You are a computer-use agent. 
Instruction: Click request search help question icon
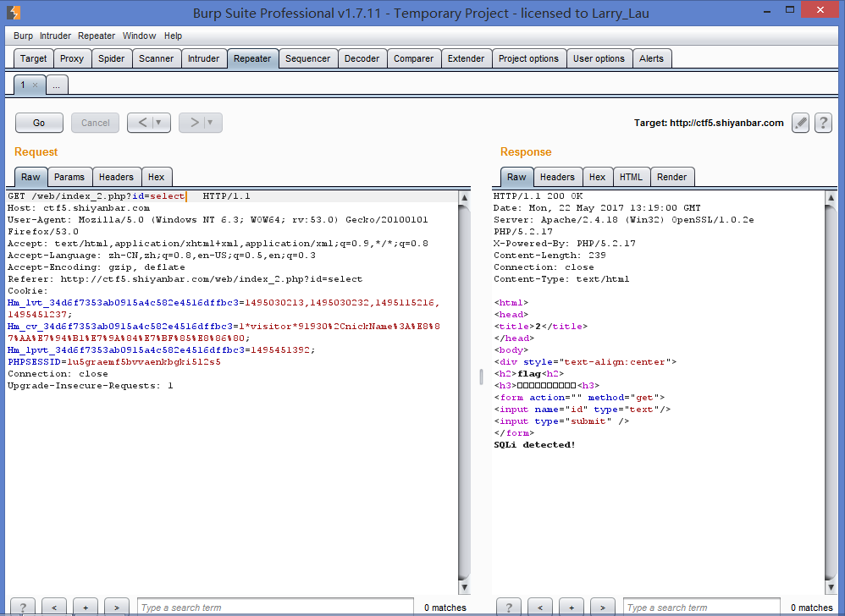[23, 608]
